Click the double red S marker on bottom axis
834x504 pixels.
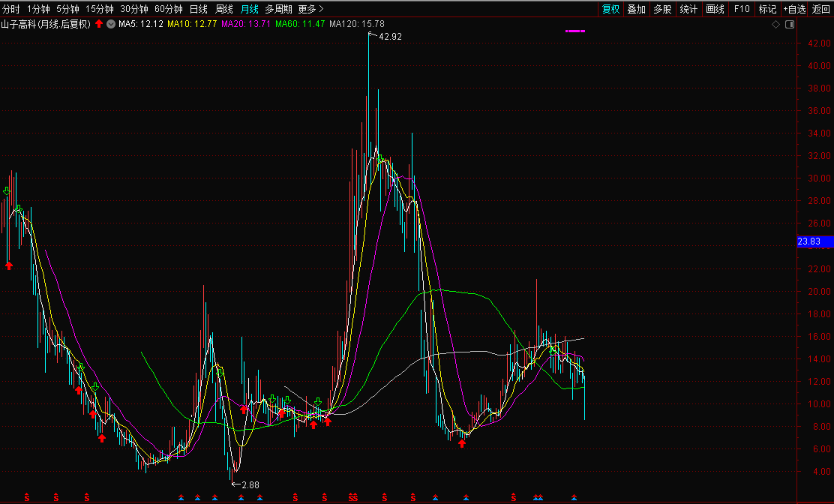(352, 496)
